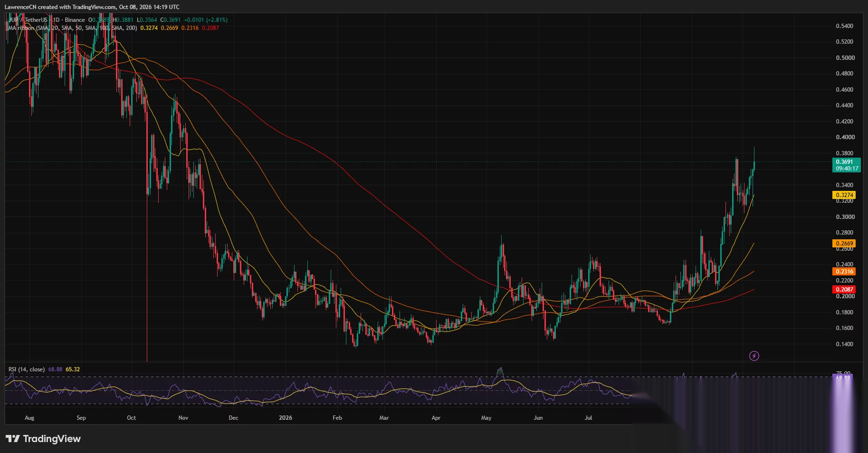Click the 0.2669 SMA 50 value in legend
The height and width of the screenshot is (453, 868).
click(x=170, y=28)
